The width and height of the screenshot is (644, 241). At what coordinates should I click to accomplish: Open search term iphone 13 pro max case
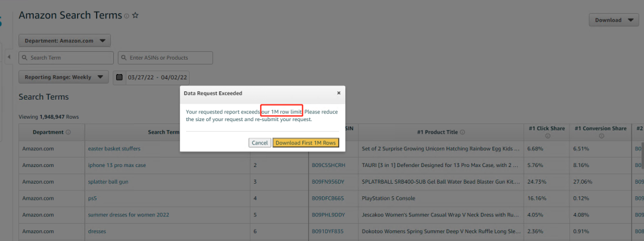pos(117,165)
